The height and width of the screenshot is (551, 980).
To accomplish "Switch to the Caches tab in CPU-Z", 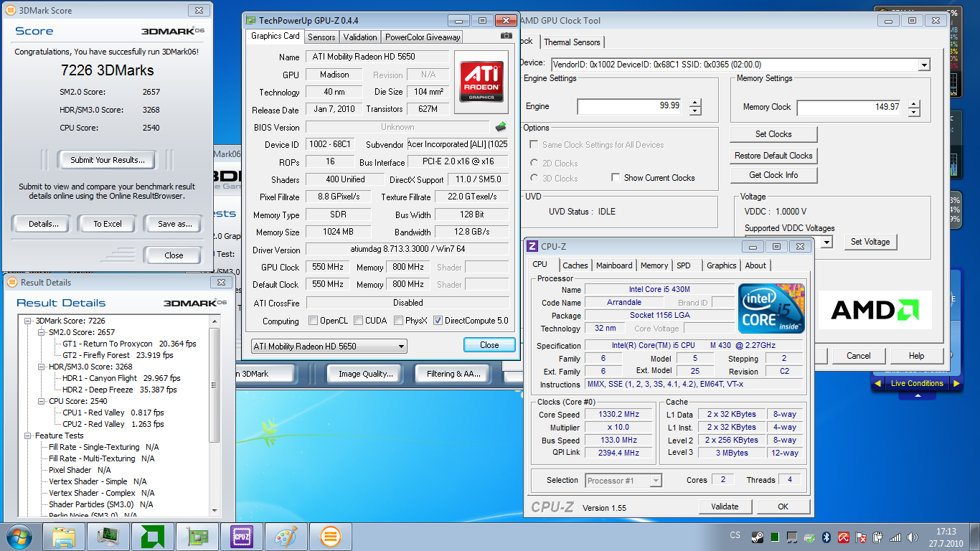I will (x=575, y=265).
